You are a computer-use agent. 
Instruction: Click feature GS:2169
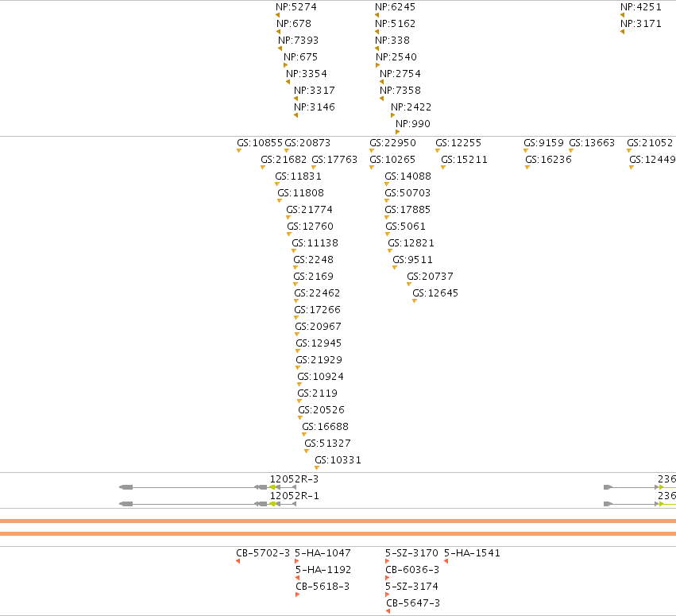[x=314, y=277]
